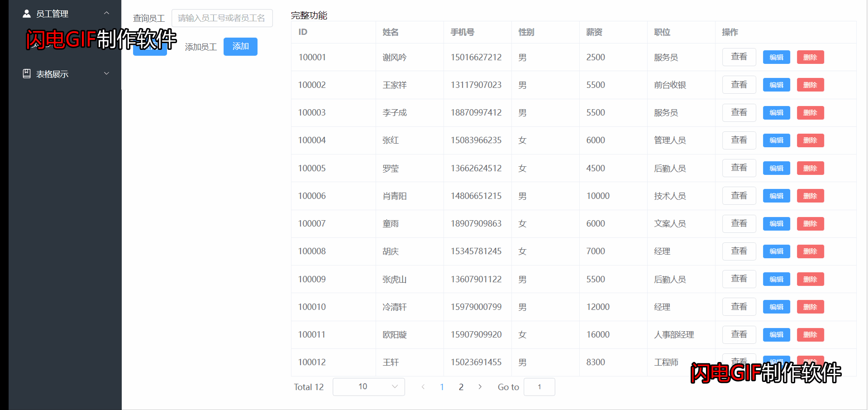
Task: View details for 张红
Action: point(739,140)
